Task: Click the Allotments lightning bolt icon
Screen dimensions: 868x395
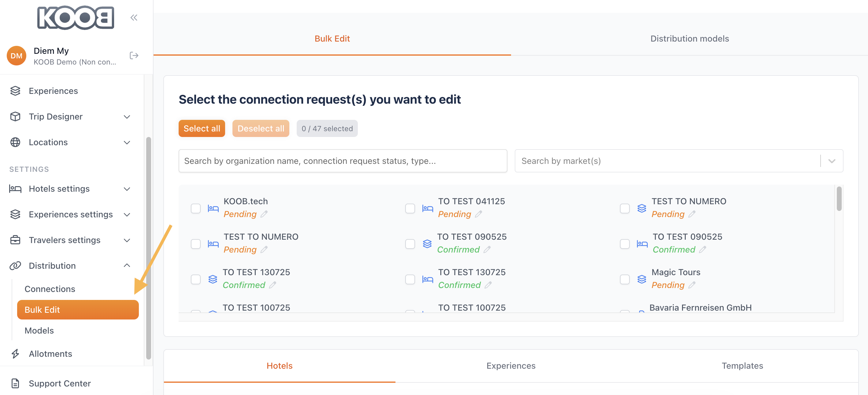Action: (15, 354)
